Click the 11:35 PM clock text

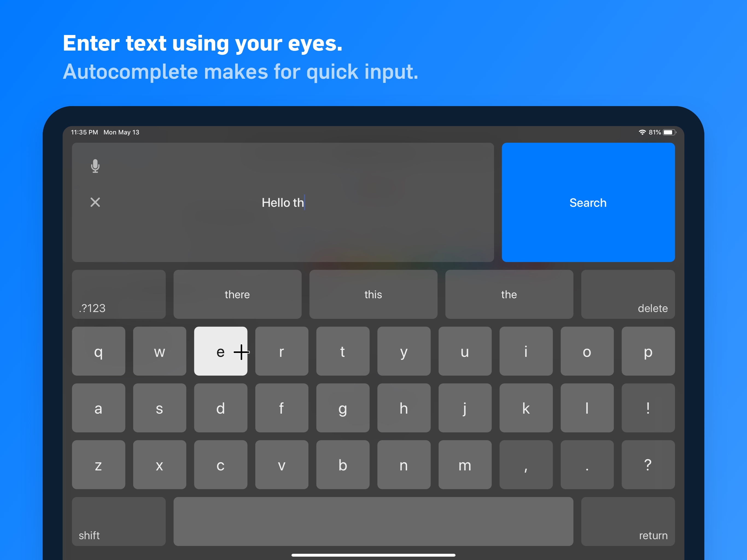click(84, 132)
